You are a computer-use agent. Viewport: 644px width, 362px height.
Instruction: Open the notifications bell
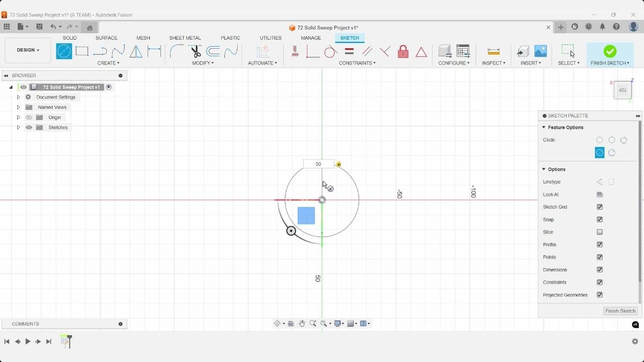[x=602, y=27]
